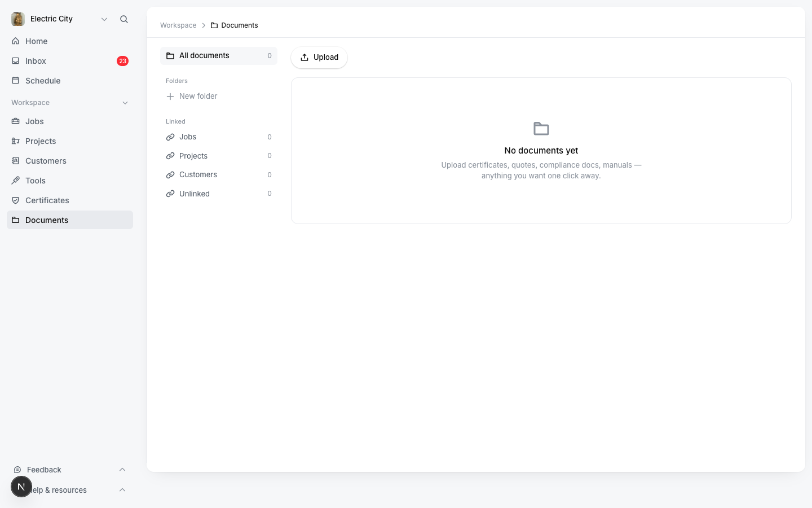Click the plus icon beside New folder
The width and height of the screenshot is (812, 508).
tap(170, 97)
